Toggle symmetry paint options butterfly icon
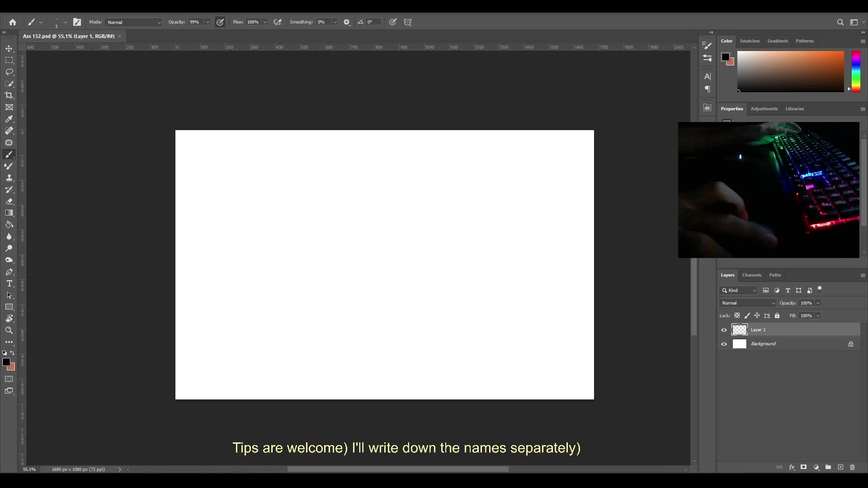Viewport: 868px width, 488px height. click(x=408, y=22)
